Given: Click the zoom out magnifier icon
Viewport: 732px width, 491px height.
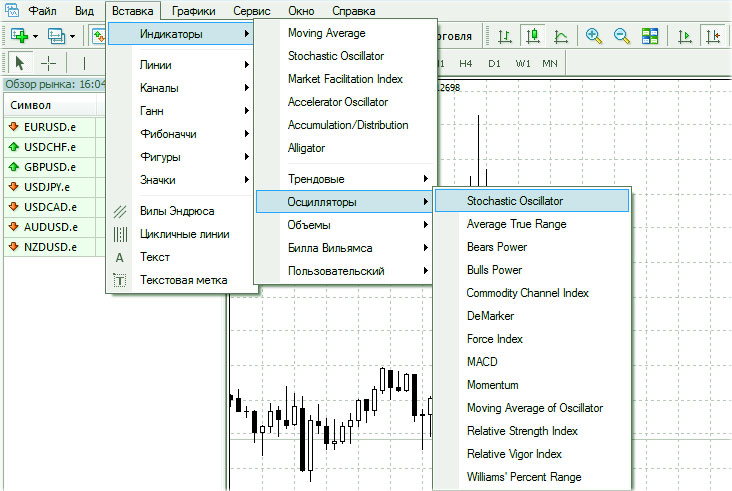Looking at the screenshot, I should 622,36.
